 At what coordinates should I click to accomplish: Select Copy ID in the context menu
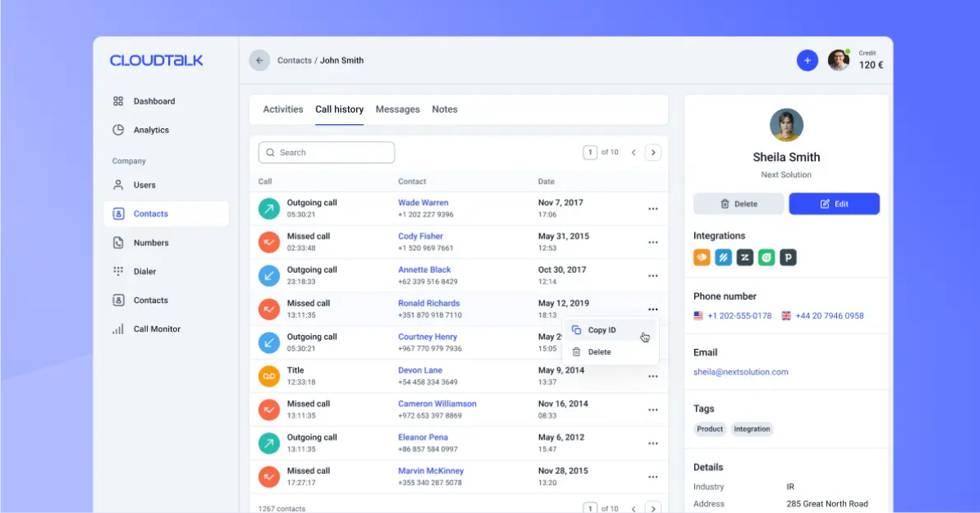[x=601, y=330]
